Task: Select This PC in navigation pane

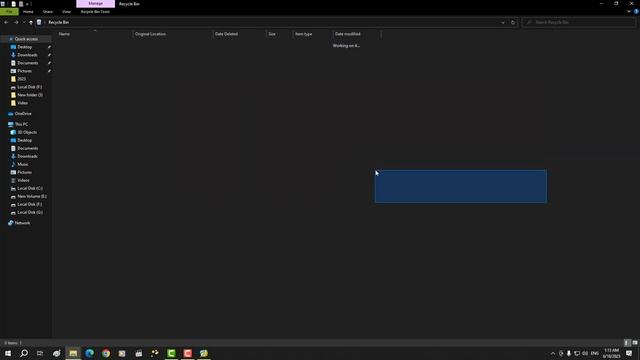Action: [x=21, y=124]
